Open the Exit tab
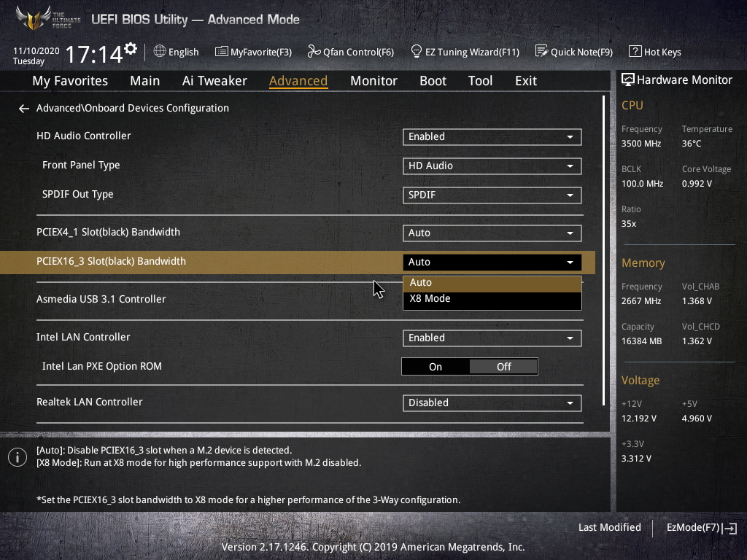The image size is (747, 560). (526, 81)
